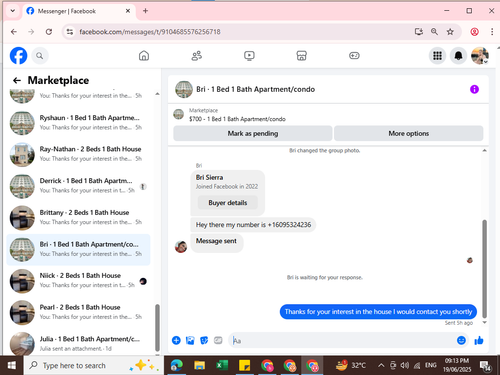This screenshot has width=500, height=375.
Task: Open Ray-Nathan 2 Beds 1 Bath House chat
Action: point(78,154)
